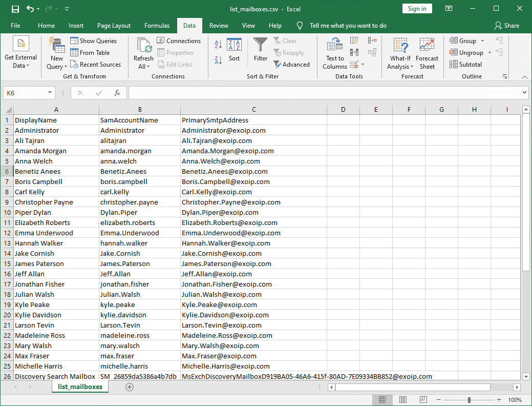Click the Remove Duplicates icon

pyautogui.click(x=354, y=52)
